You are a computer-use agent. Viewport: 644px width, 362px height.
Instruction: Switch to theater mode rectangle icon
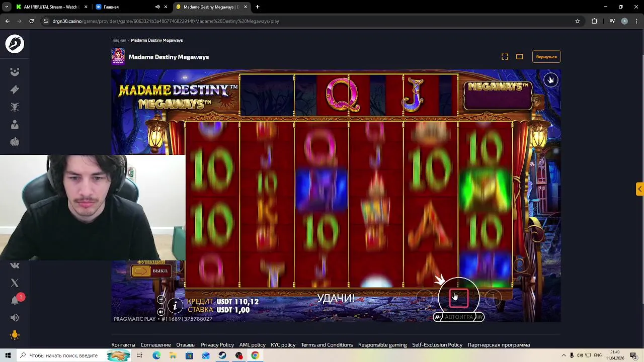click(x=520, y=57)
